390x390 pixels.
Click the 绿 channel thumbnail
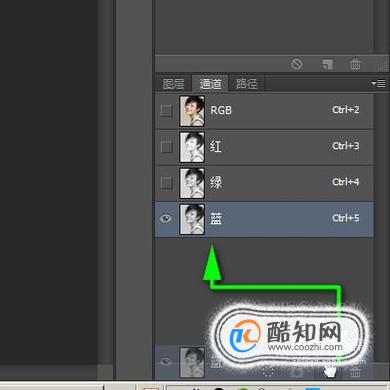pos(192,183)
